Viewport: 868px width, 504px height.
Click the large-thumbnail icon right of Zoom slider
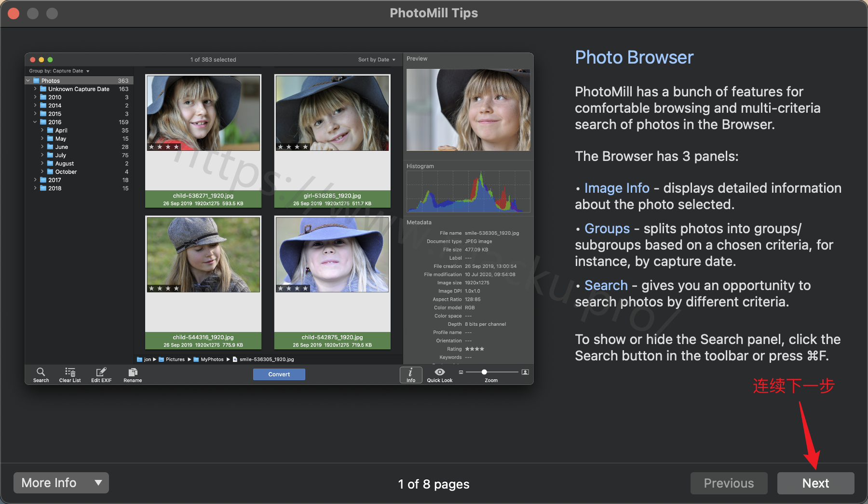point(525,372)
